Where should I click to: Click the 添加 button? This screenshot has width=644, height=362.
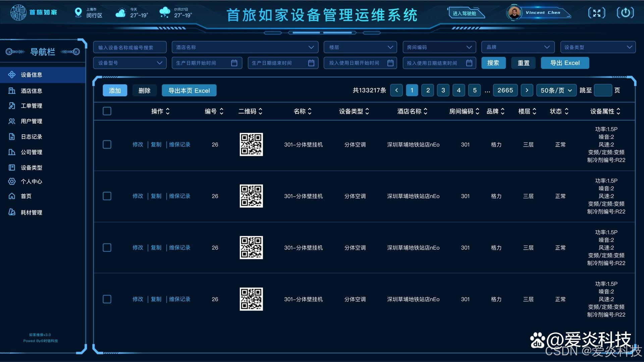pos(115,90)
